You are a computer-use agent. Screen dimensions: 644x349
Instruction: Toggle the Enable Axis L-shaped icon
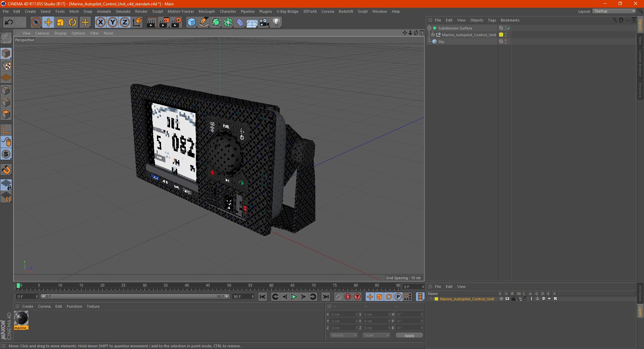coord(6,130)
